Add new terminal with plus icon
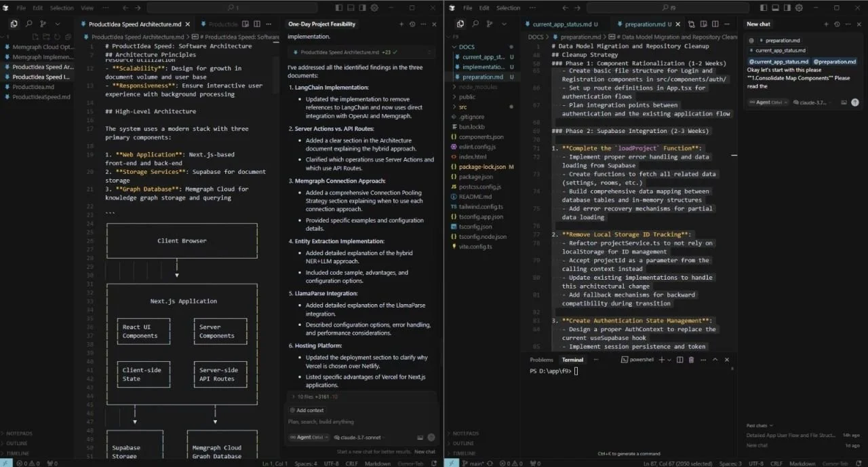 (x=662, y=360)
